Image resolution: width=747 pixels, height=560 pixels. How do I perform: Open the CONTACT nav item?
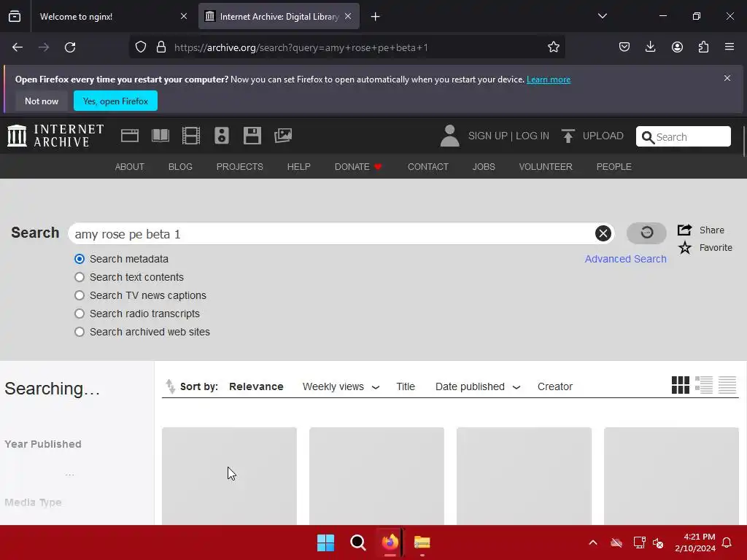[x=427, y=167]
